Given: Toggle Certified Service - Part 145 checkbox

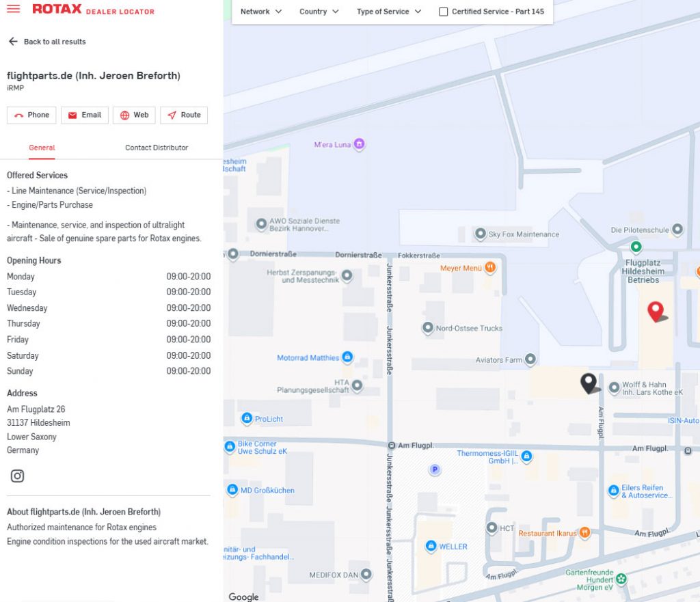Looking at the screenshot, I should 443,12.
